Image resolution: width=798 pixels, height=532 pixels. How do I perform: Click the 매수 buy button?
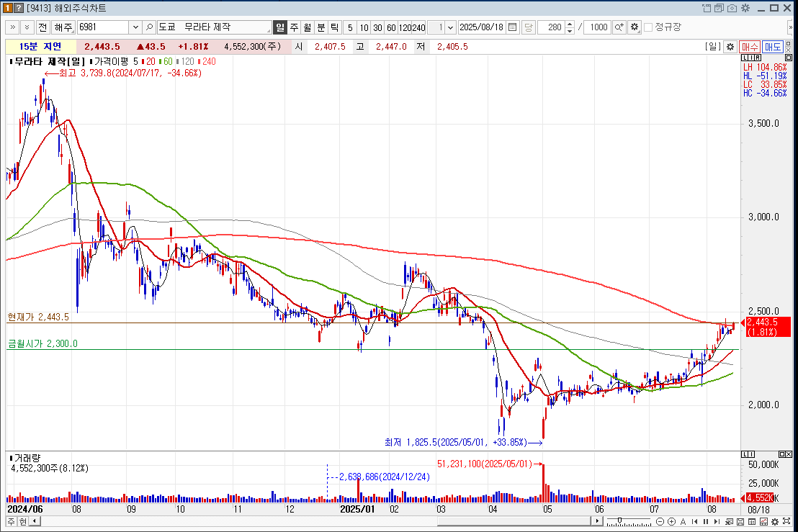(750, 47)
